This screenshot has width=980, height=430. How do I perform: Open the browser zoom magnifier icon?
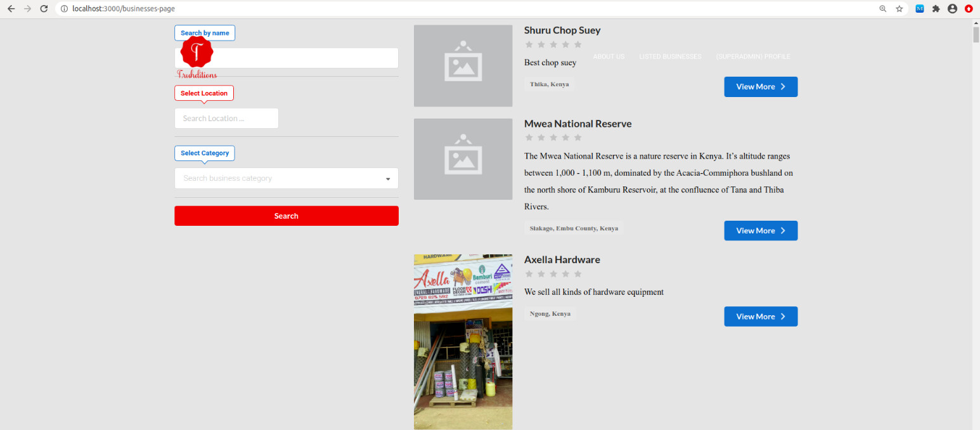882,9
